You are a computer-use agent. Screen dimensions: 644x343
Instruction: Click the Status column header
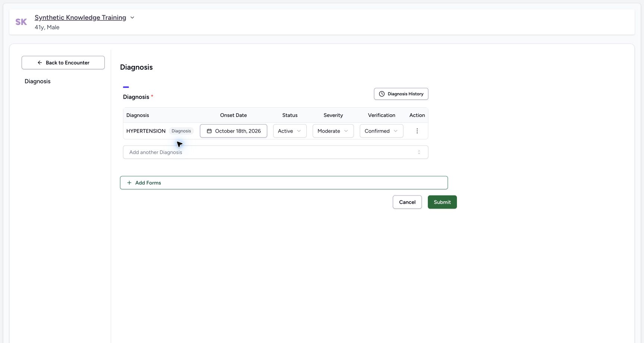(x=290, y=115)
